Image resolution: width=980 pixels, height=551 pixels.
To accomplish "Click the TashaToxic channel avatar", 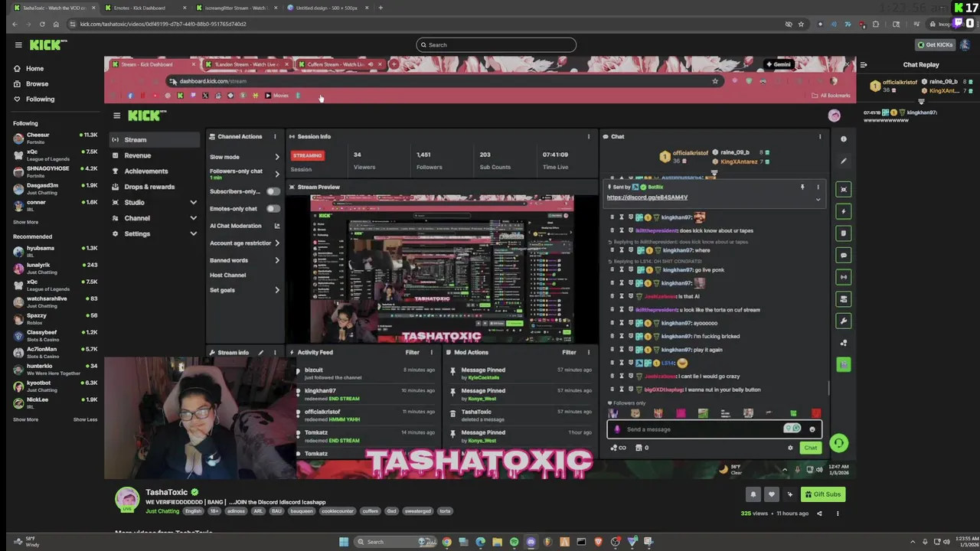I will (x=127, y=498).
